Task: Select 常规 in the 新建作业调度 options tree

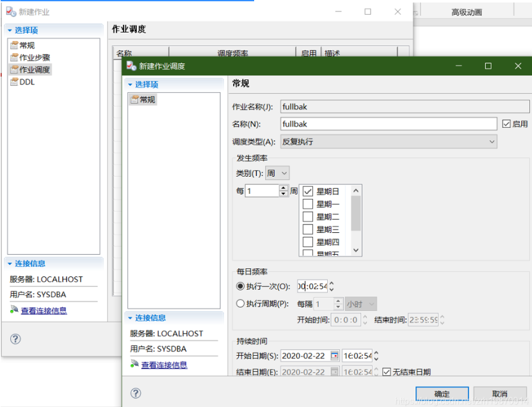Action: coord(143,99)
